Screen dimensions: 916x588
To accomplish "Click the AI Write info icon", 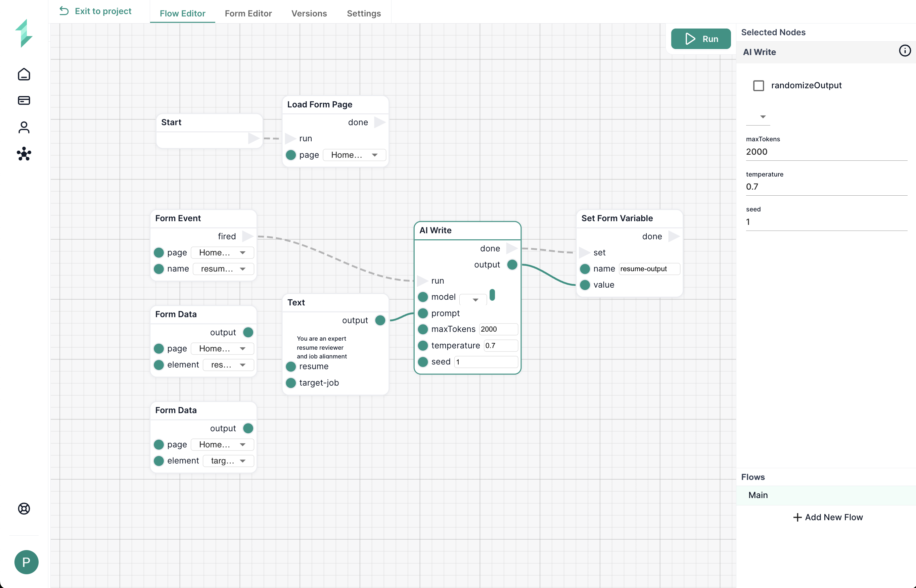I will [x=905, y=51].
